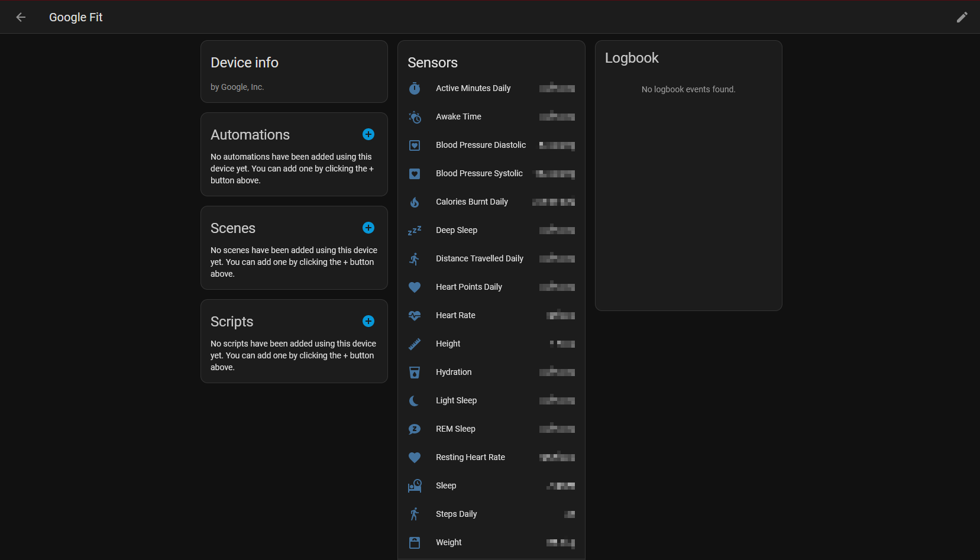Open the Sleep sensor entry
Screen dimensions: 980x560
tap(491, 485)
